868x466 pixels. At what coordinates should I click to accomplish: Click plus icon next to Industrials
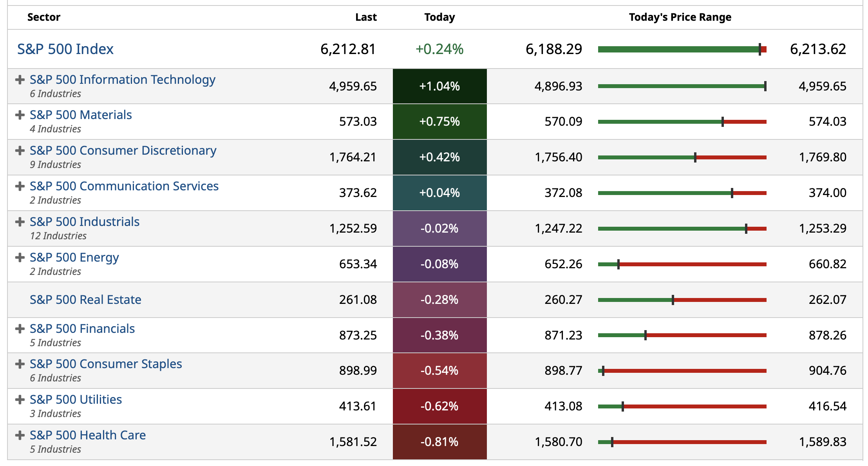coord(20,222)
